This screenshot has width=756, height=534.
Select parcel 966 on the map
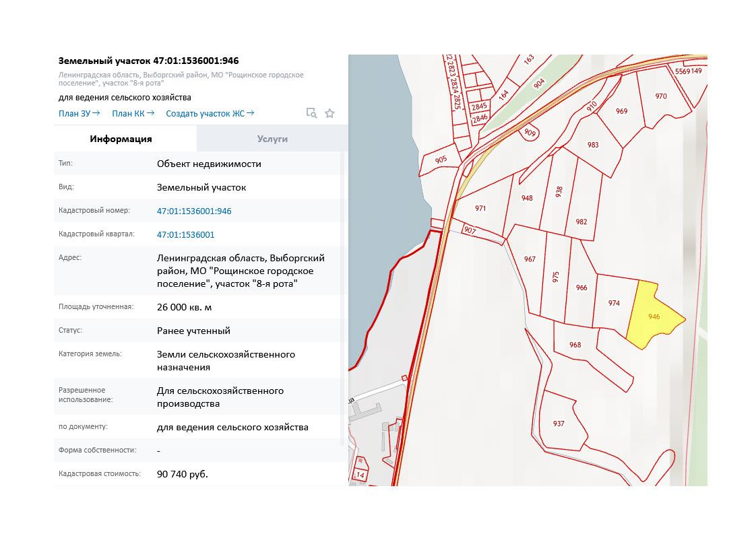581,288
